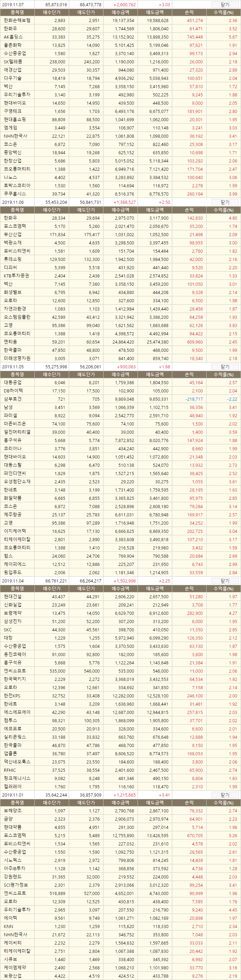Screen dimensions: 241x980
Task: Click the 보해양조 stock name
Action: point(12,811)
